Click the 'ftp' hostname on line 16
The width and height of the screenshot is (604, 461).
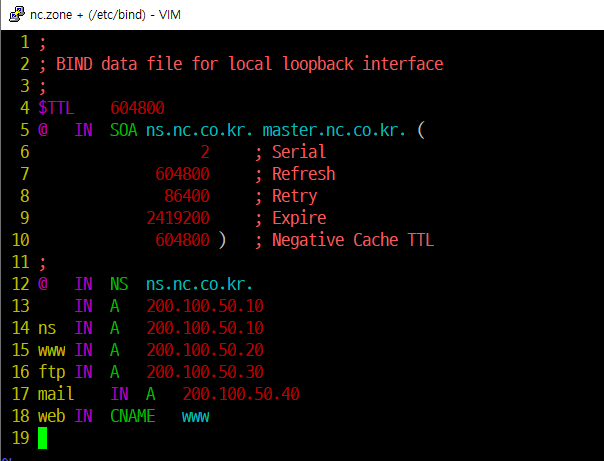tap(52, 373)
